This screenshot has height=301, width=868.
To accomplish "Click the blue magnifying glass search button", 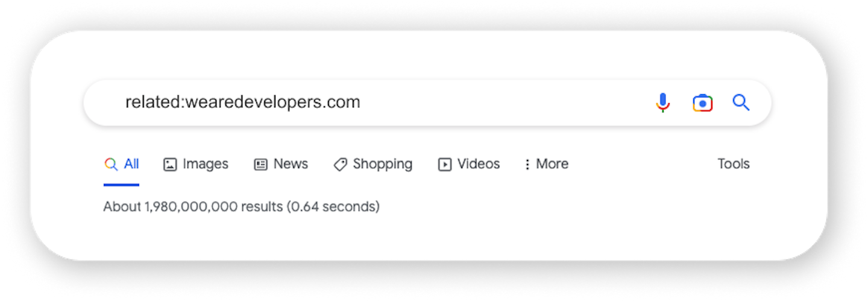I will click(741, 103).
